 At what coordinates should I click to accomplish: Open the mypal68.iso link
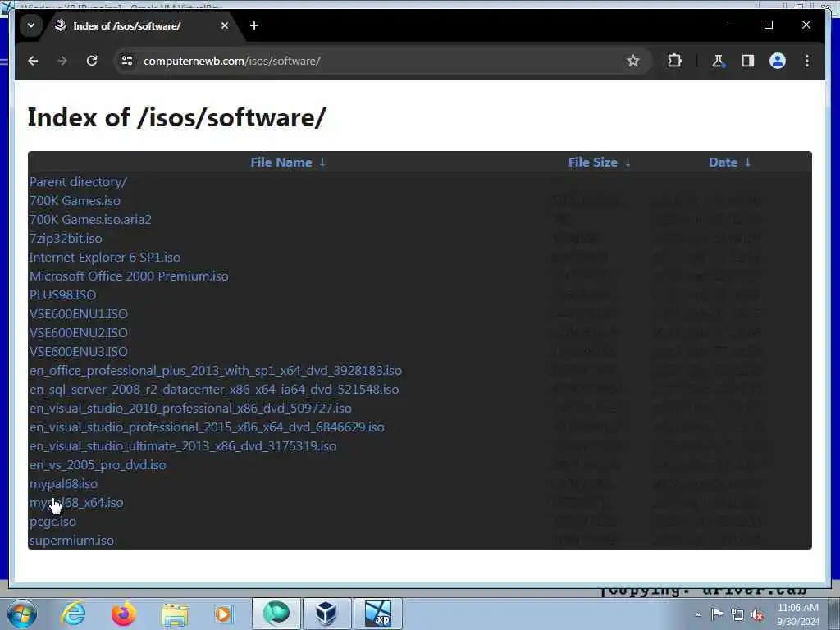click(x=64, y=484)
